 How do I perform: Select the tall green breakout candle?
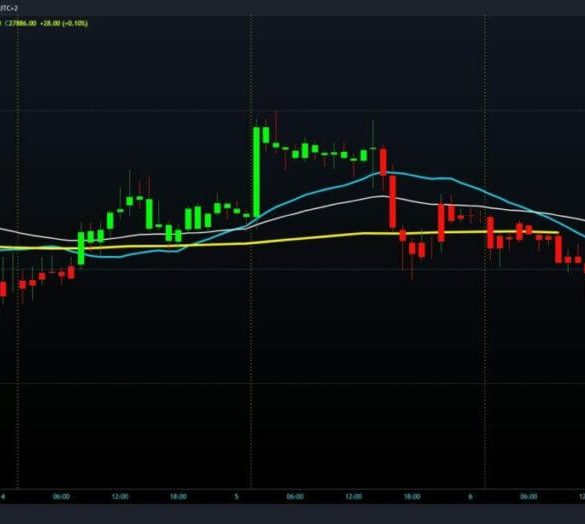(x=256, y=172)
